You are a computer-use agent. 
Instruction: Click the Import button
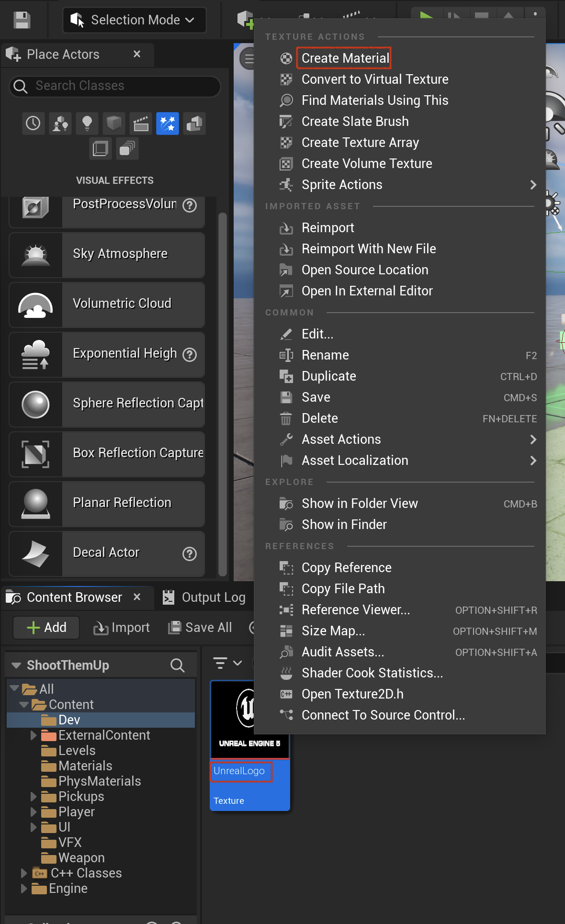[122, 628]
